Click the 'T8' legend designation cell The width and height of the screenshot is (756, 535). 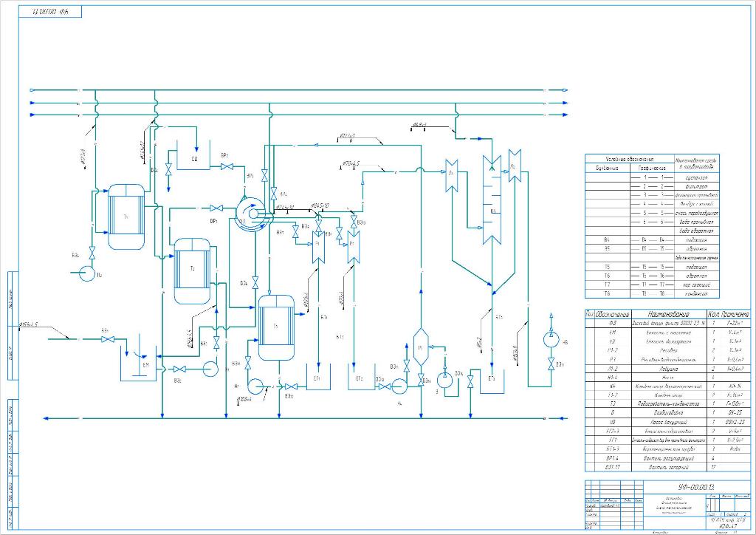pyautogui.click(x=607, y=293)
